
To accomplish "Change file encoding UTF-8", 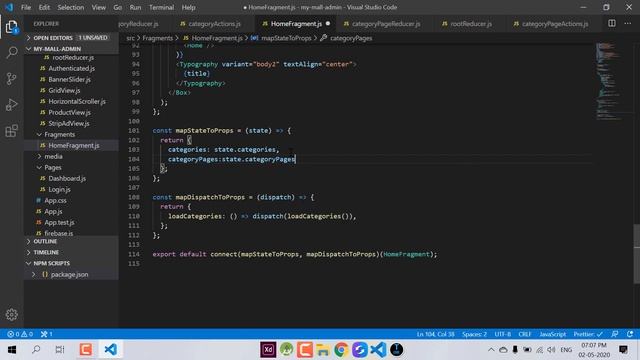I will (502, 334).
